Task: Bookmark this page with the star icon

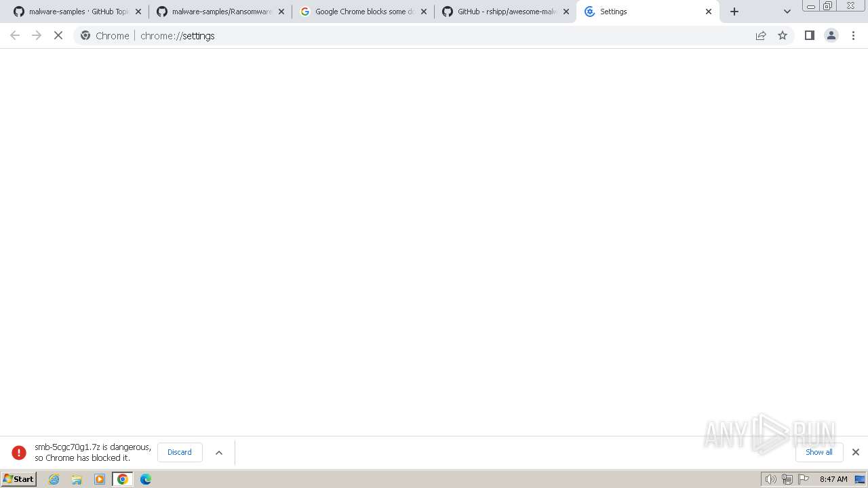Action: coord(783,35)
